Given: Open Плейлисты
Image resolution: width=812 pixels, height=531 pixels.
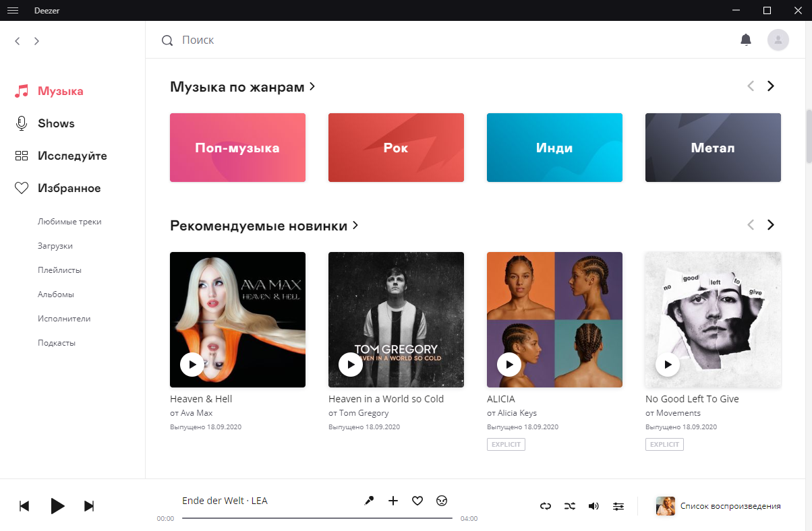Looking at the screenshot, I should pos(59,270).
